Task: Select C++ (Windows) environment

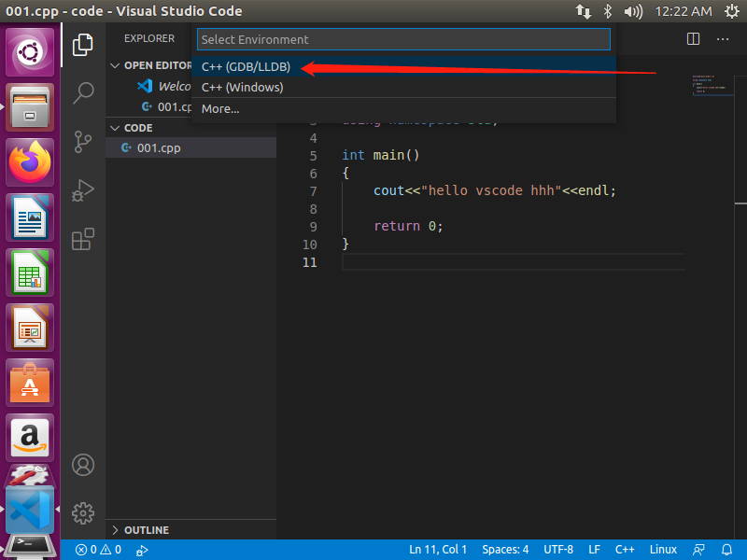Action: coord(404,87)
